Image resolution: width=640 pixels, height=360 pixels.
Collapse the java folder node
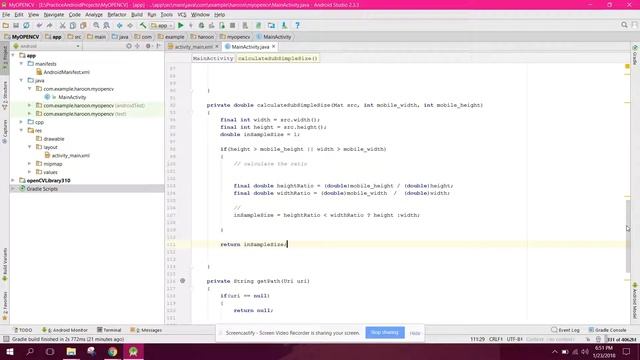pos(22,80)
